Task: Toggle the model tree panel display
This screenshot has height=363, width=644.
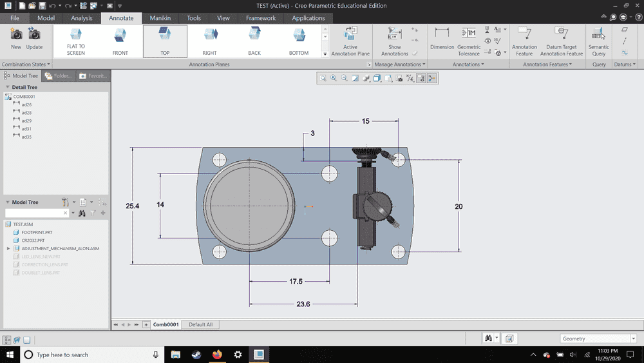Action: (x=7, y=340)
